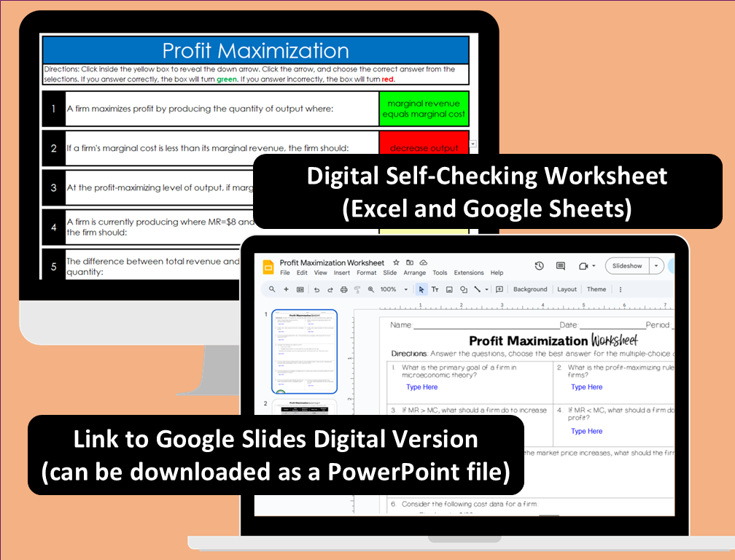
Task: Open the comments history icon
Action: (x=560, y=265)
